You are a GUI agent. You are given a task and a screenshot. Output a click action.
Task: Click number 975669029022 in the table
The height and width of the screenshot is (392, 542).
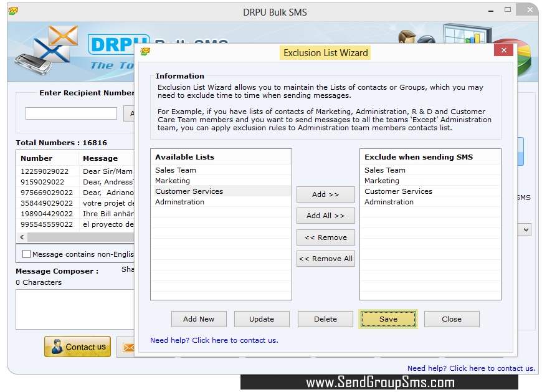(x=47, y=193)
